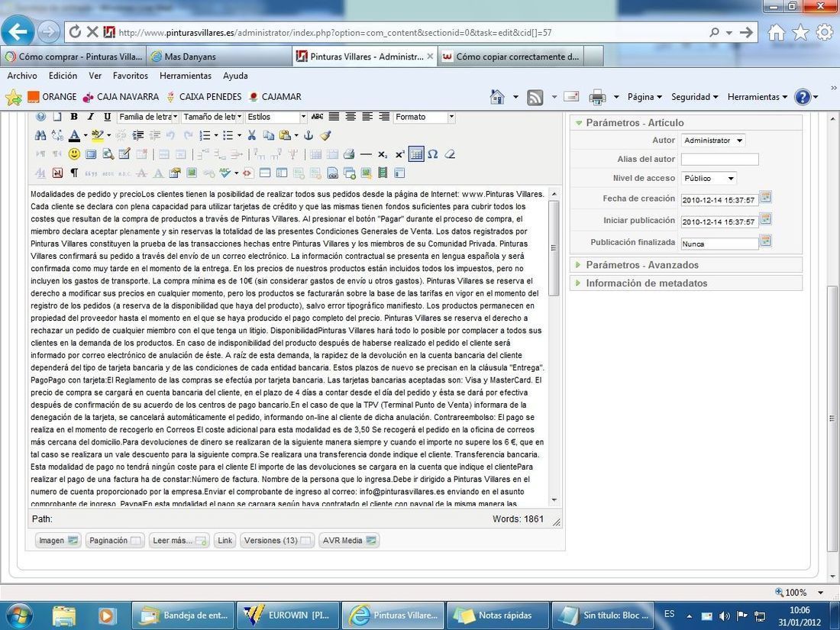Screen dimensions: 840x630
Task: Insert an anchor with anchor icon
Action: click(308, 135)
